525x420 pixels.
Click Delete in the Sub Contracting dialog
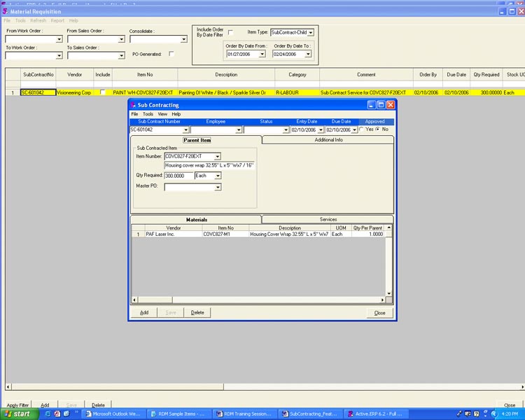(x=197, y=313)
